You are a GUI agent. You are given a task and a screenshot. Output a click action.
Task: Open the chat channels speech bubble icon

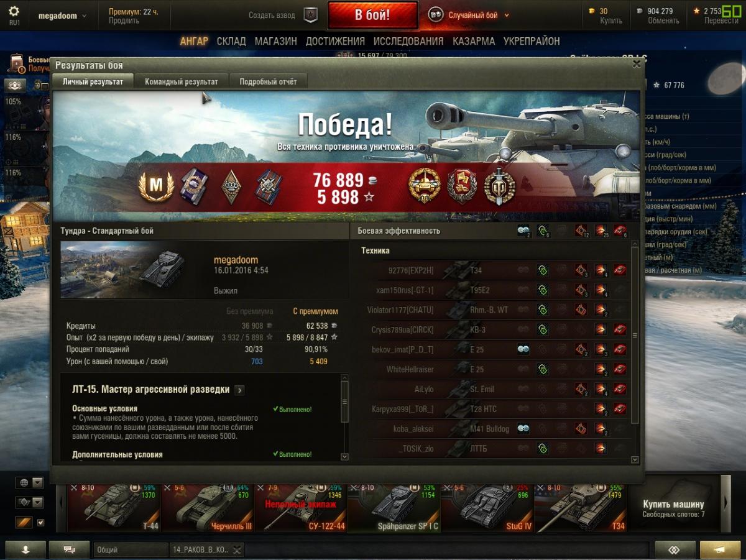(69, 549)
